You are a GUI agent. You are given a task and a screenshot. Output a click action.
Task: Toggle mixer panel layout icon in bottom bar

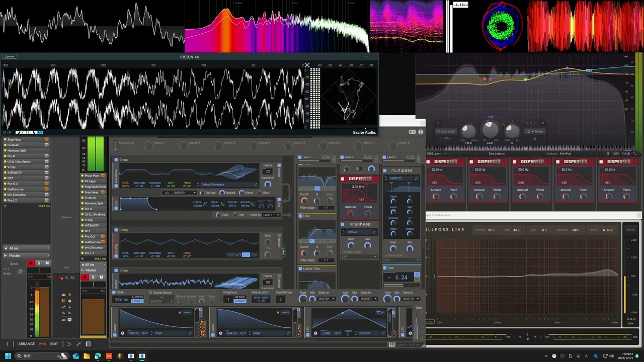pos(88,344)
